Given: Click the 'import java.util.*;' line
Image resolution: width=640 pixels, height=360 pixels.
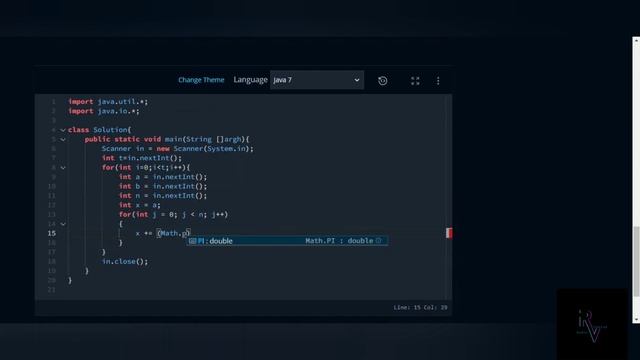Looking at the screenshot, I should (x=108, y=102).
